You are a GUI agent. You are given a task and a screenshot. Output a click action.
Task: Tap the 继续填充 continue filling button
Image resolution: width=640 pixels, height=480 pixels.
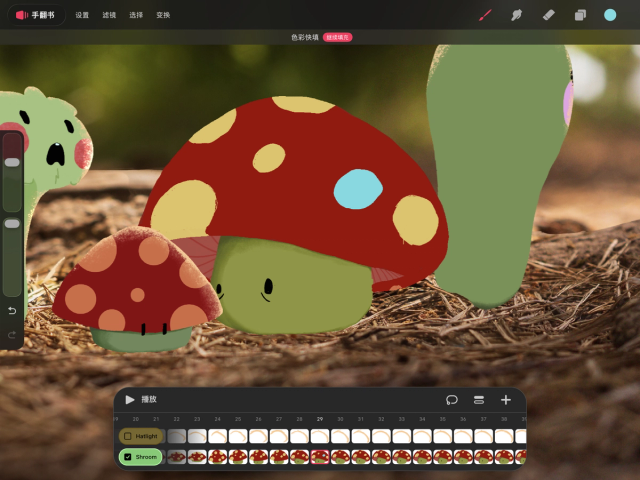[x=338, y=37]
